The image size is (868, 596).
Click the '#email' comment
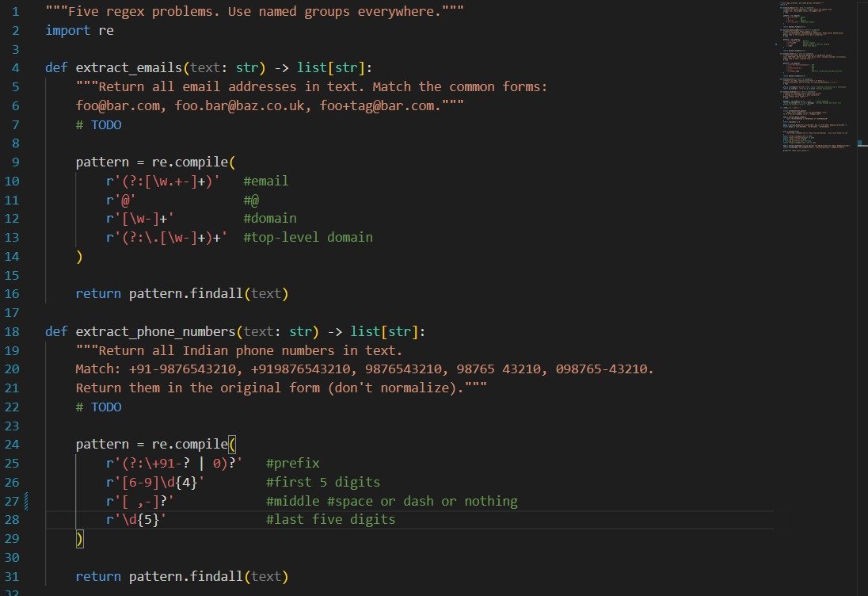tap(266, 181)
